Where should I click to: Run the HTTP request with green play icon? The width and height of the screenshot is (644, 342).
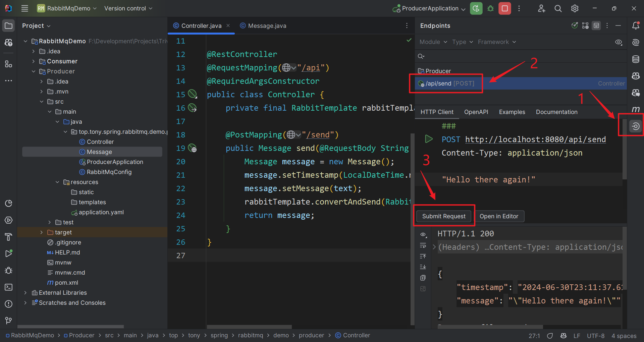coord(428,139)
